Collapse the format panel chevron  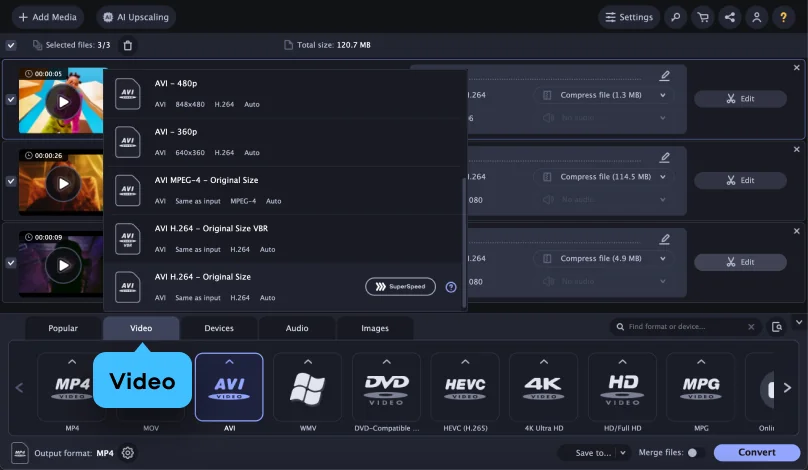pos(799,322)
